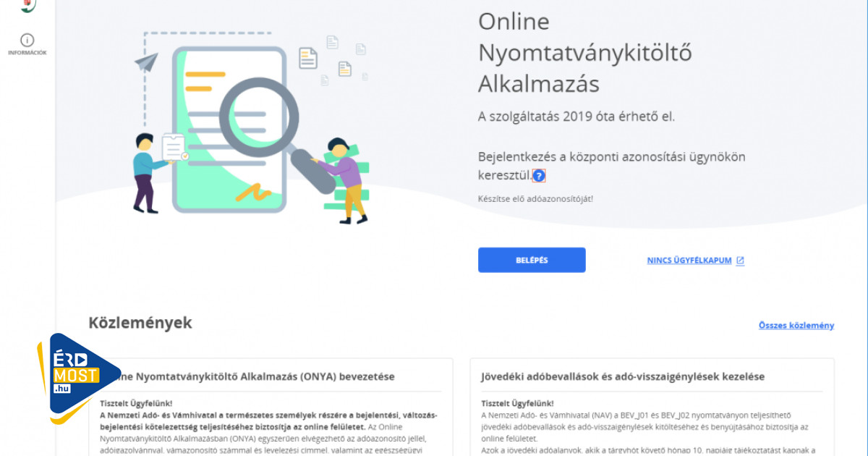Image resolution: width=868 pixels, height=456 pixels.
Task: Click the magnifying glass in the illustration
Action: point(259,117)
